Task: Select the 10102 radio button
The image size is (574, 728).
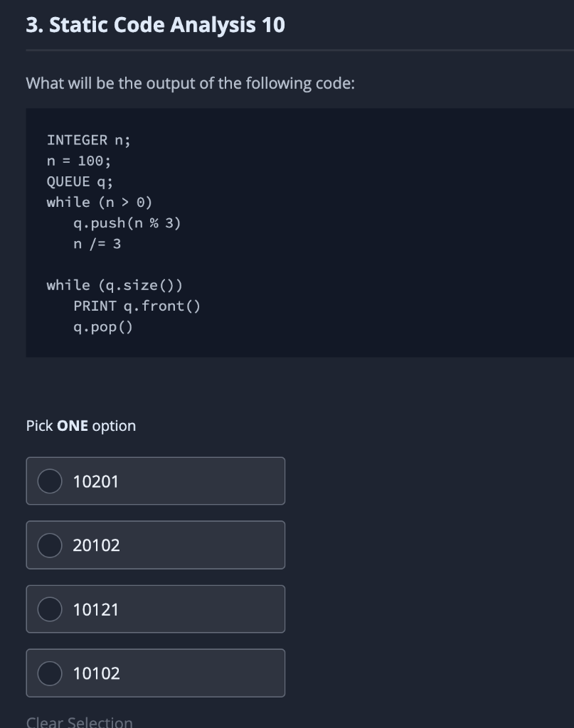Action: 49,673
